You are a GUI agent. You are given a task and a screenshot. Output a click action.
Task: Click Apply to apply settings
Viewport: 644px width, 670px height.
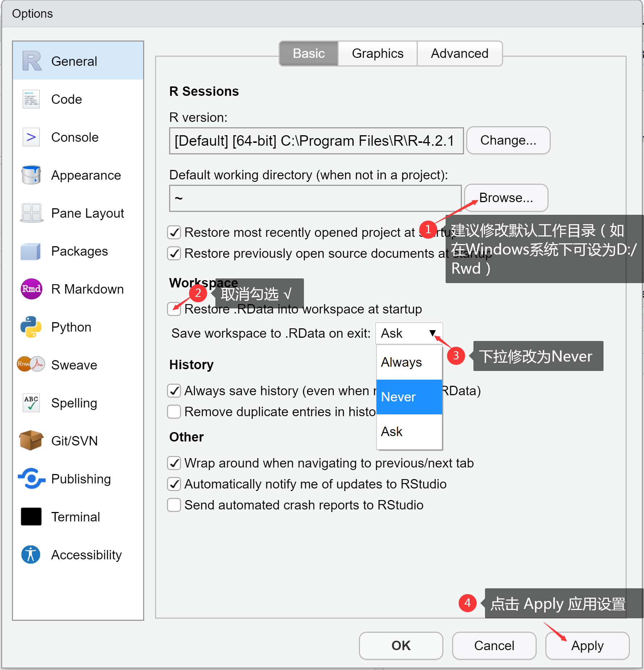click(587, 645)
